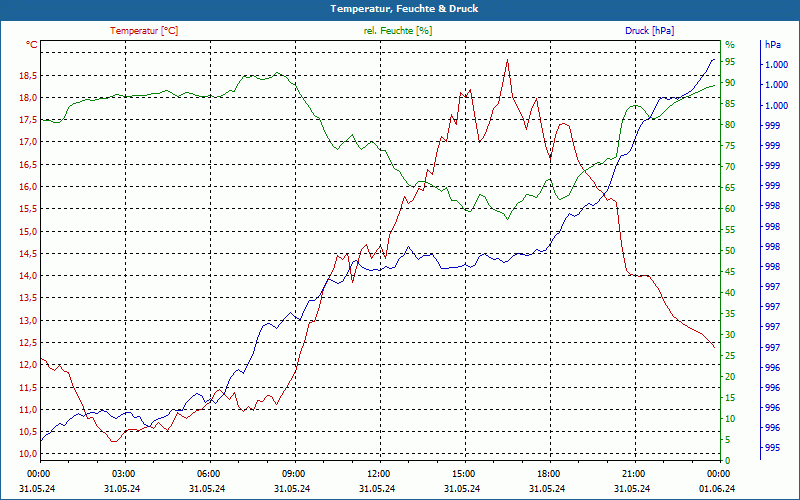This screenshot has height=500, width=800.
Task: Click the green '90' humidity axis value
Action: click(730, 83)
